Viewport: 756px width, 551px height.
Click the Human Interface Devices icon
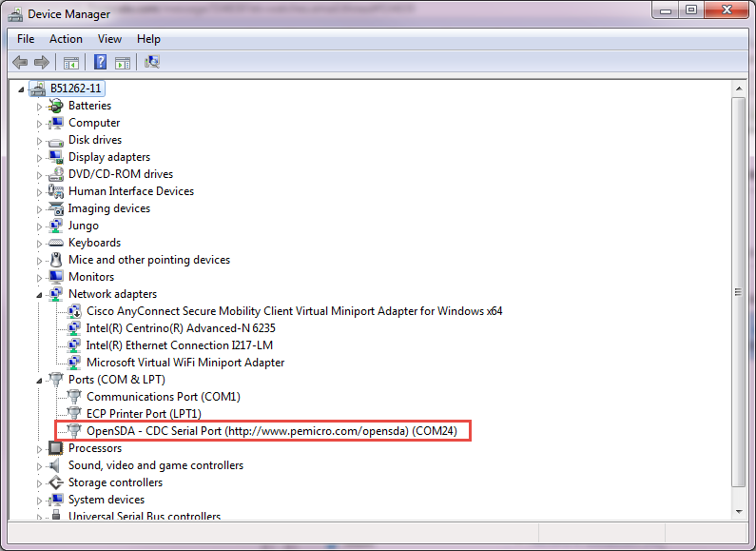coord(56,191)
